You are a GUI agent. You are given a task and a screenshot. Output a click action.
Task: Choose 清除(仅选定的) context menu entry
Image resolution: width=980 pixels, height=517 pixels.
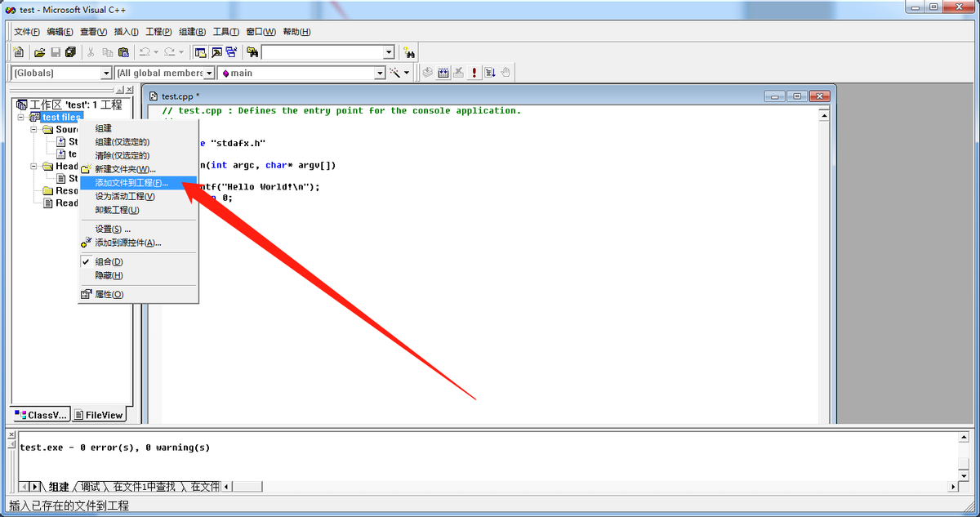pyautogui.click(x=138, y=155)
